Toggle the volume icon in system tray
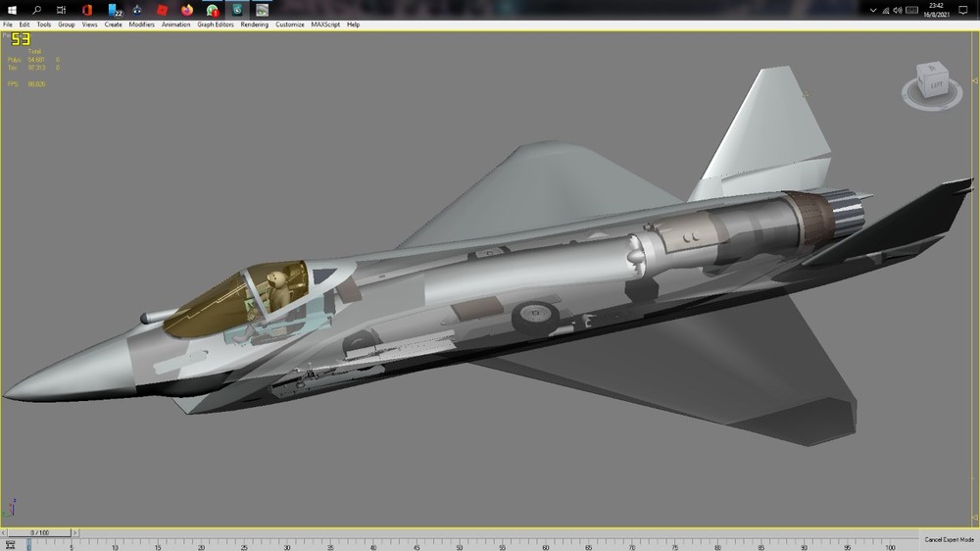The height and width of the screenshot is (551, 980). (x=898, y=10)
